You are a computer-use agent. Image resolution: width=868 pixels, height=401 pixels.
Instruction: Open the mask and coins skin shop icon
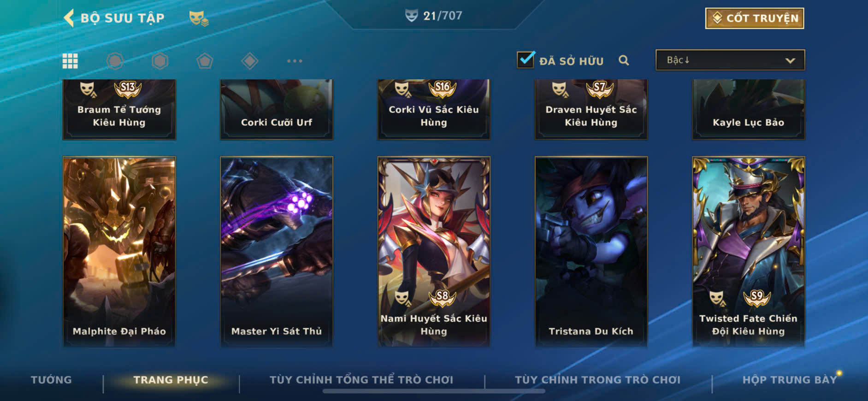point(199,18)
